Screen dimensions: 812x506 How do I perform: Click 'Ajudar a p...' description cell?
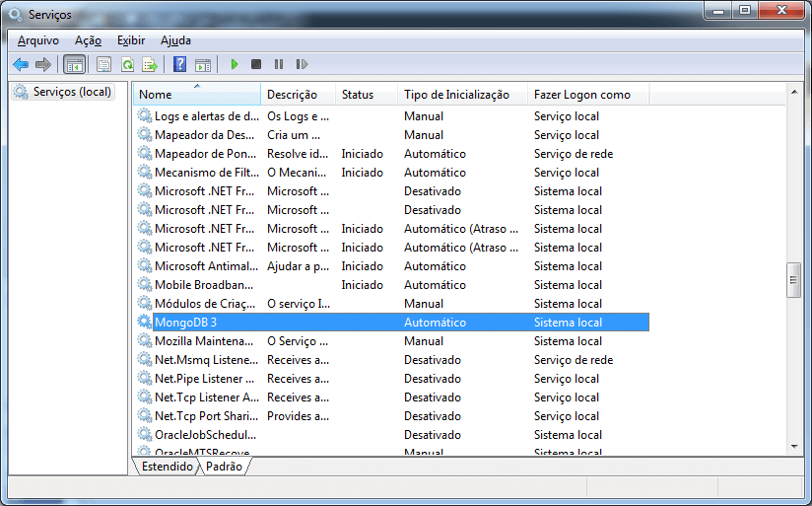[298, 266]
